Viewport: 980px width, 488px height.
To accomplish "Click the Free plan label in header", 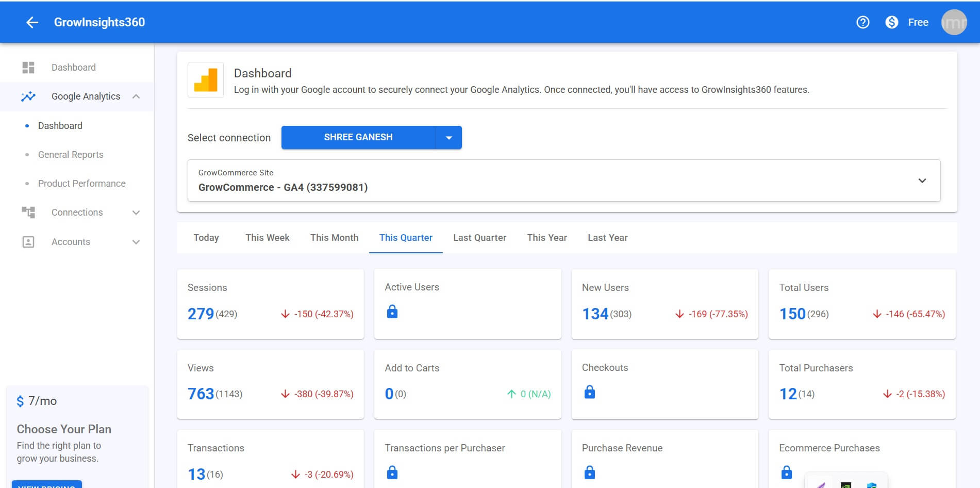I will coord(918,22).
